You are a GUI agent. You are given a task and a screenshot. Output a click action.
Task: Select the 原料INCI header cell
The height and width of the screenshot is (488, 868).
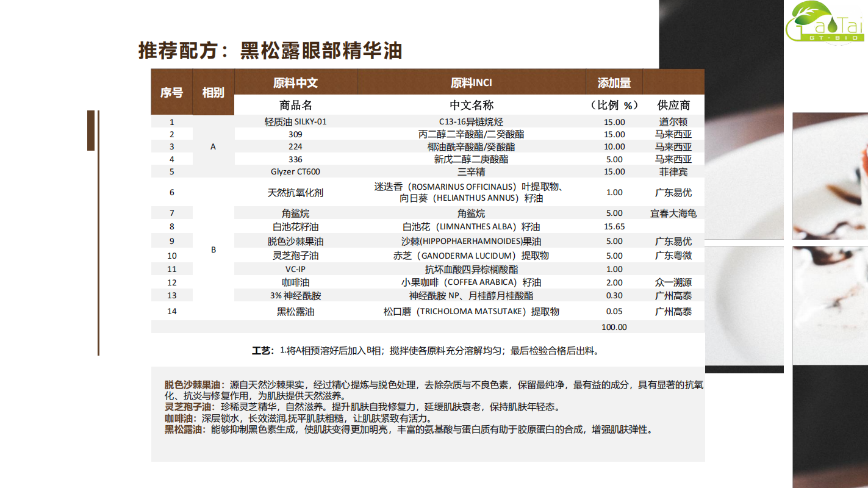[x=471, y=83]
